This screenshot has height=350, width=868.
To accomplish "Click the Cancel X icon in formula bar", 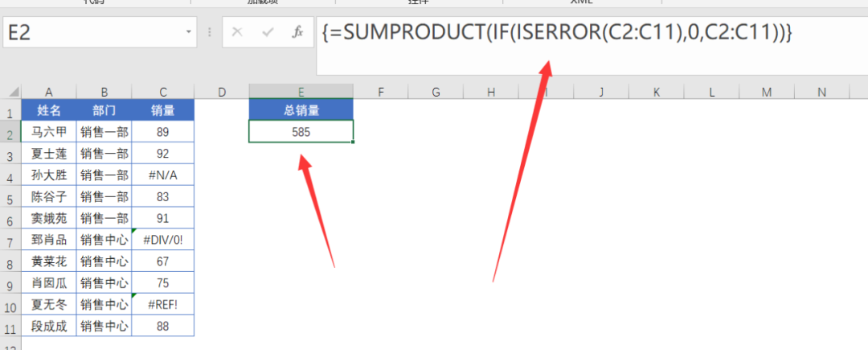I will [237, 32].
